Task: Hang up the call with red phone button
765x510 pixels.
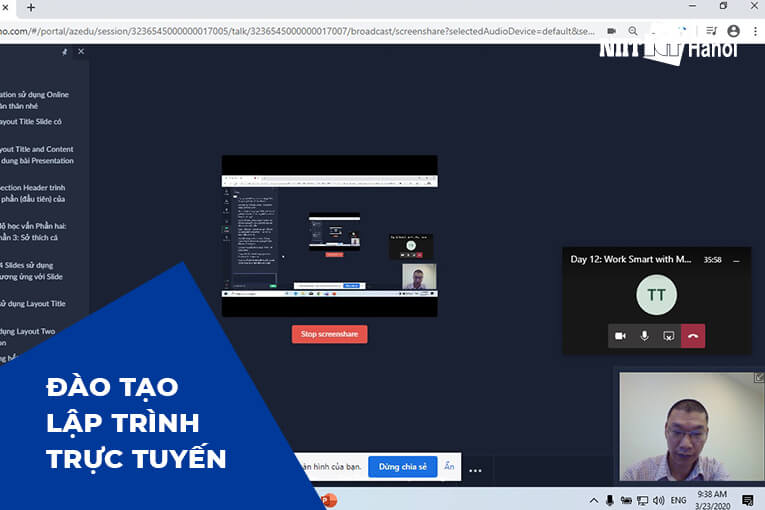Action: click(693, 336)
